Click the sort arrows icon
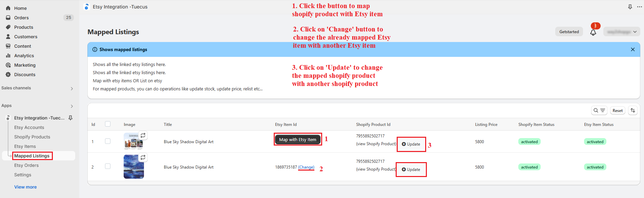The height and width of the screenshot is (198, 644). 633,110
